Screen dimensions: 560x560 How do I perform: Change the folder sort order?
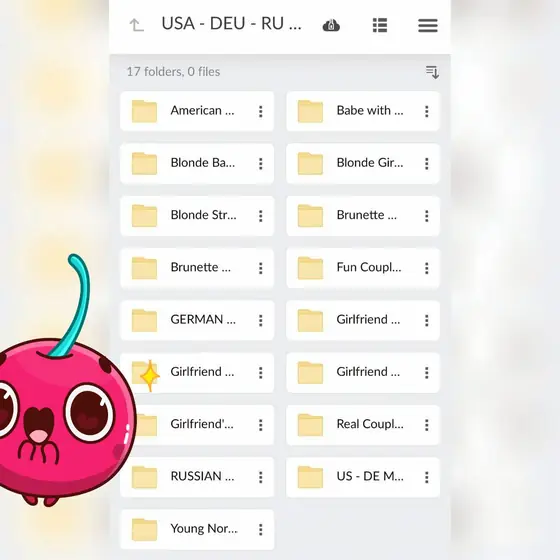click(432, 72)
